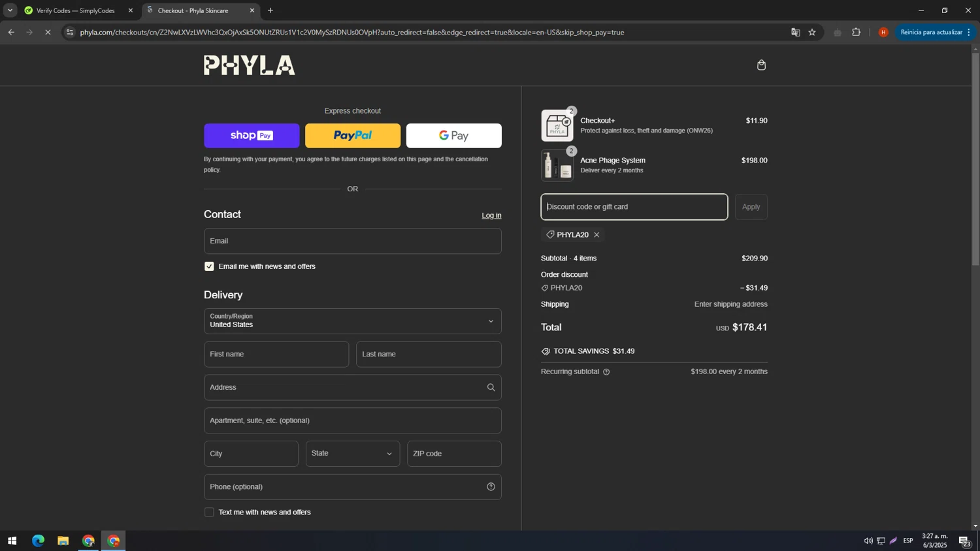Image resolution: width=980 pixels, height=551 pixels.
Task: Focus the Address field
Action: [353, 388]
